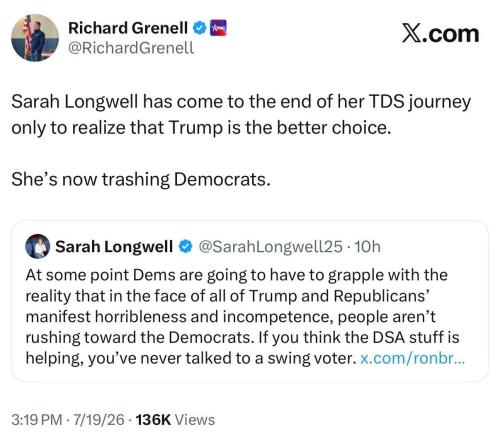Viewport: 500px width, 446px height.
Task: Open the x.com/ronbr... link
Action: (x=412, y=359)
